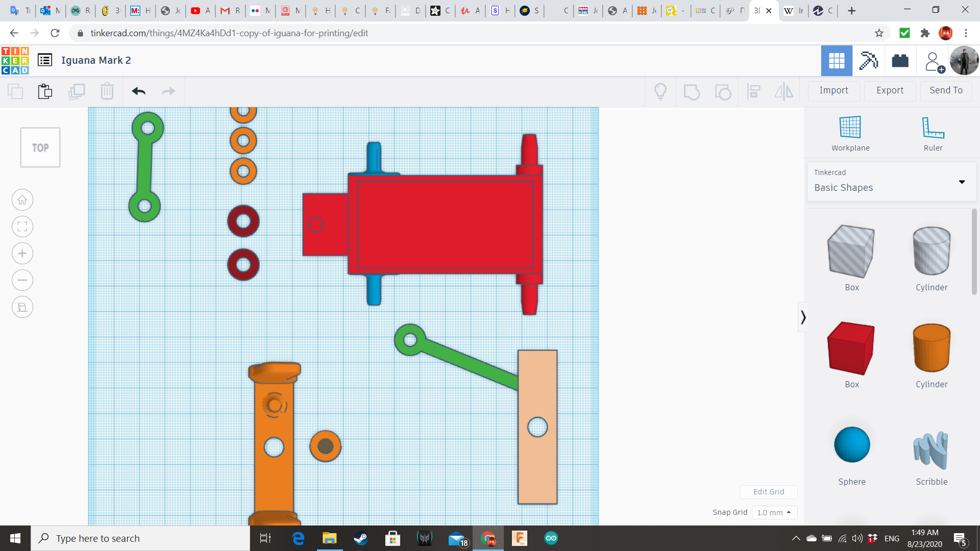Screen dimensions: 980x551
Task: Collapse the shapes panel chevron
Action: coord(803,317)
